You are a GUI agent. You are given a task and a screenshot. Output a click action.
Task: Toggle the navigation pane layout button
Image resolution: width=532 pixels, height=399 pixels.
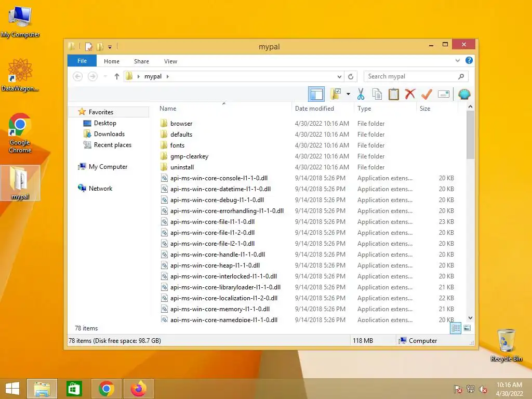[316, 94]
